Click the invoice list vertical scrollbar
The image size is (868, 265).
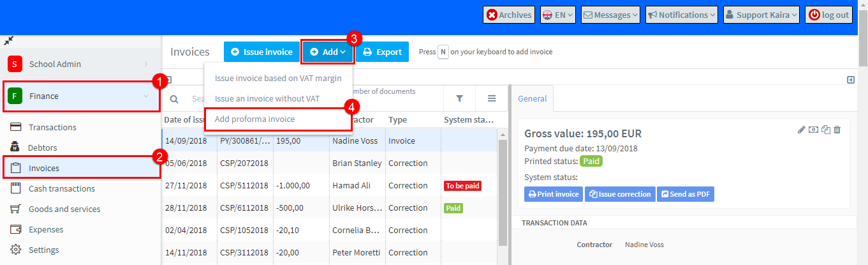point(503,192)
